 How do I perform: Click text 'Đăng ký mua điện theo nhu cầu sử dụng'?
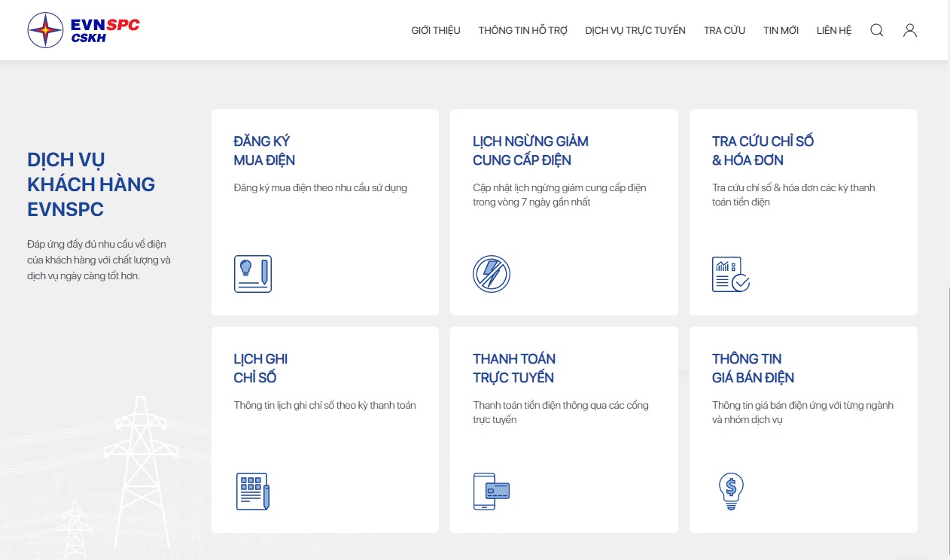click(x=320, y=187)
